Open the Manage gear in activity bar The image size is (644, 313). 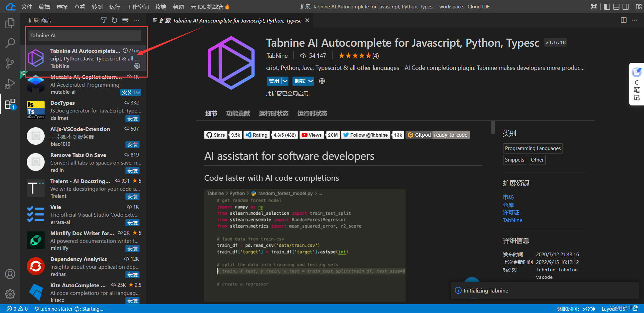tap(10, 294)
